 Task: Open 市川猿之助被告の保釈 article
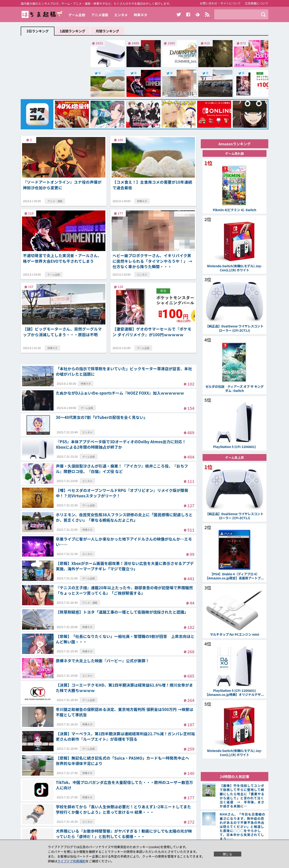124,712
